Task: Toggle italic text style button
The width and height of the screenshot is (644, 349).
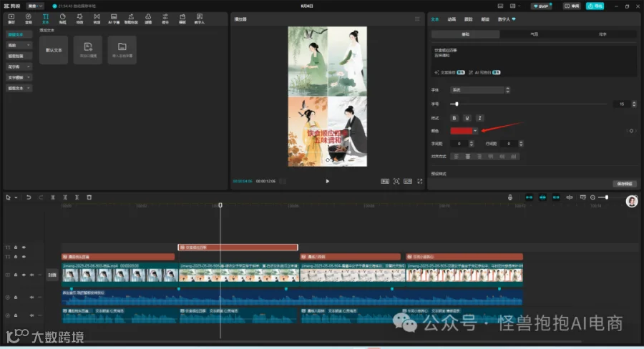Action: tap(479, 118)
